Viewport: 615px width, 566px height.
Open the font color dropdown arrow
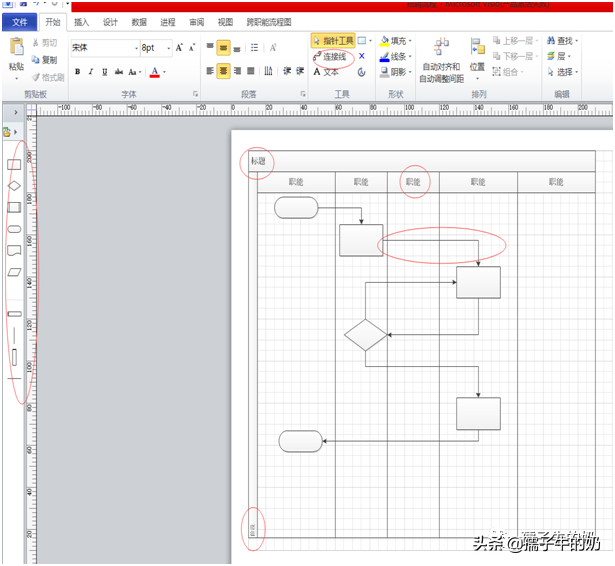[x=164, y=72]
